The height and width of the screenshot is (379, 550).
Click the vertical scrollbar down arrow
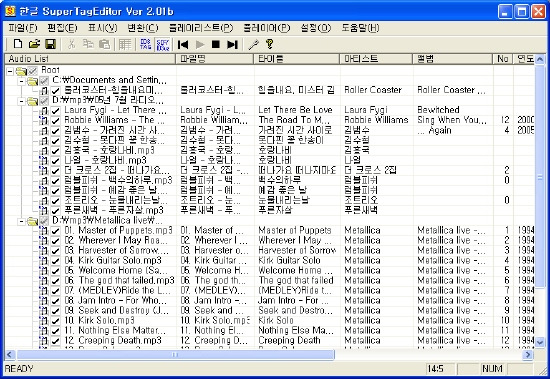[x=540, y=342]
